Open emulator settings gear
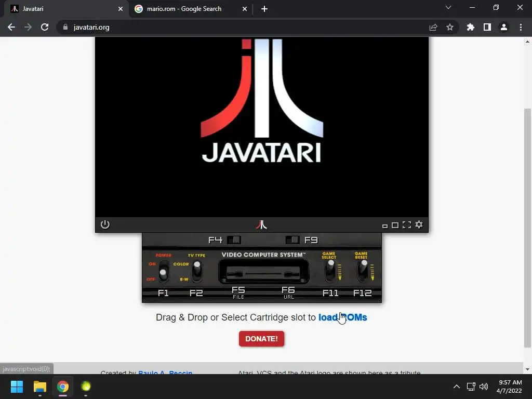This screenshot has height=399, width=532. [x=419, y=224]
